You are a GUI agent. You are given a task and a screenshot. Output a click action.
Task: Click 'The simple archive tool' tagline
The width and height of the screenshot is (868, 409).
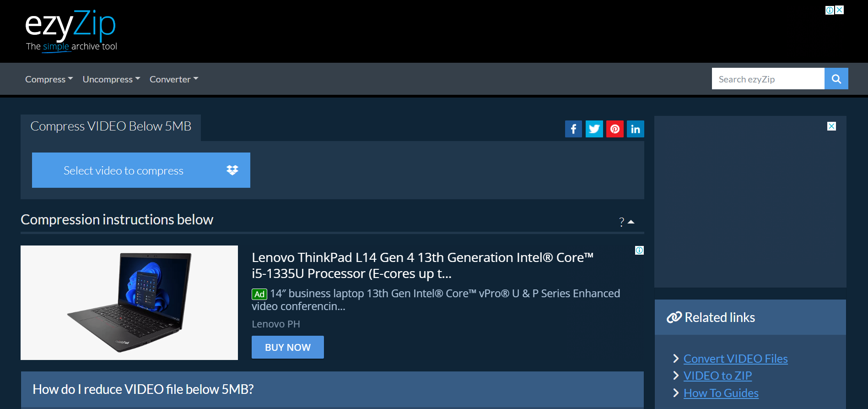[x=71, y=46]
